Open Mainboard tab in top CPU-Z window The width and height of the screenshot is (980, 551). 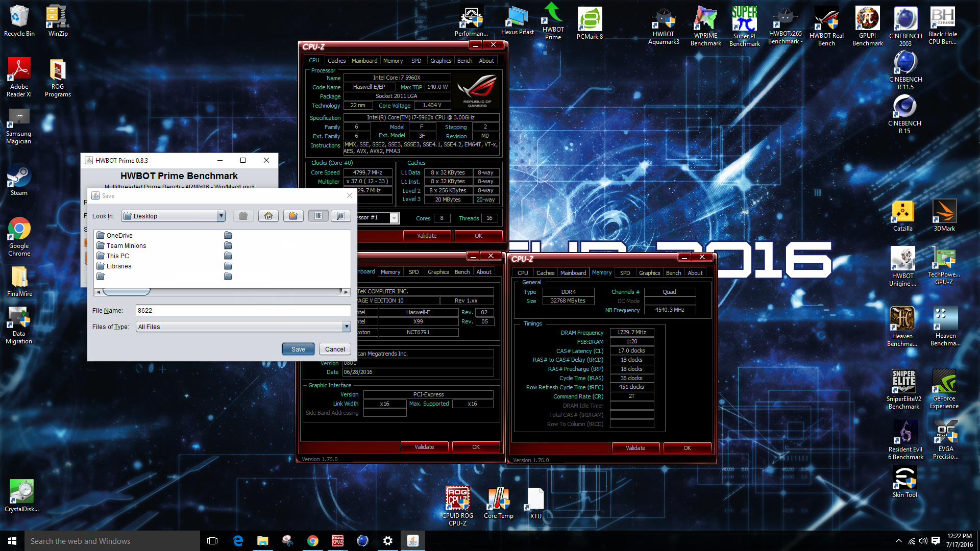coord(364,60)
